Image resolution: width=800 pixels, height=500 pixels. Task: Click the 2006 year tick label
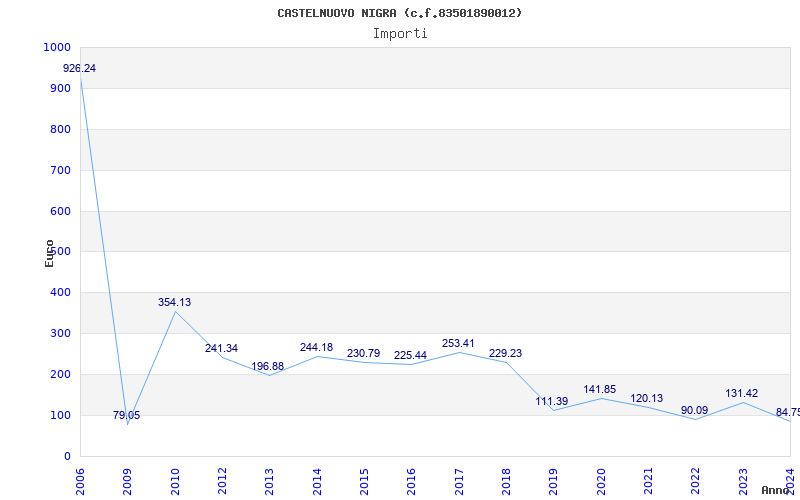pyautogui.click(x=80, y=481)
